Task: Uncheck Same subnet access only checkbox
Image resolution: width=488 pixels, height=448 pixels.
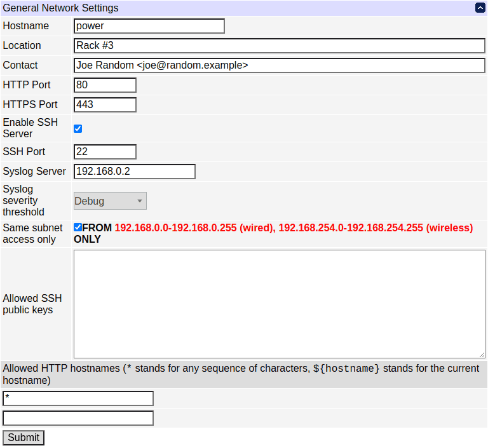Action: (78, 227)
